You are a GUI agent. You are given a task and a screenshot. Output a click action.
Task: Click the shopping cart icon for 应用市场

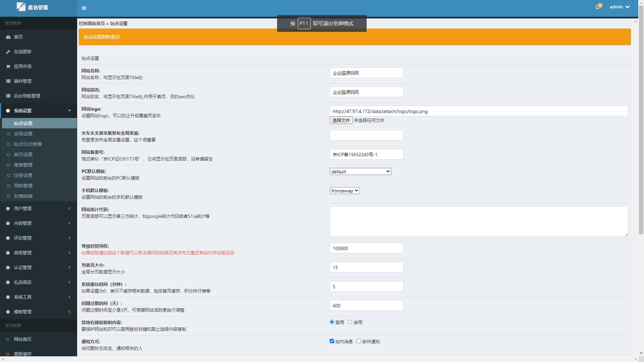coord(8,66)
